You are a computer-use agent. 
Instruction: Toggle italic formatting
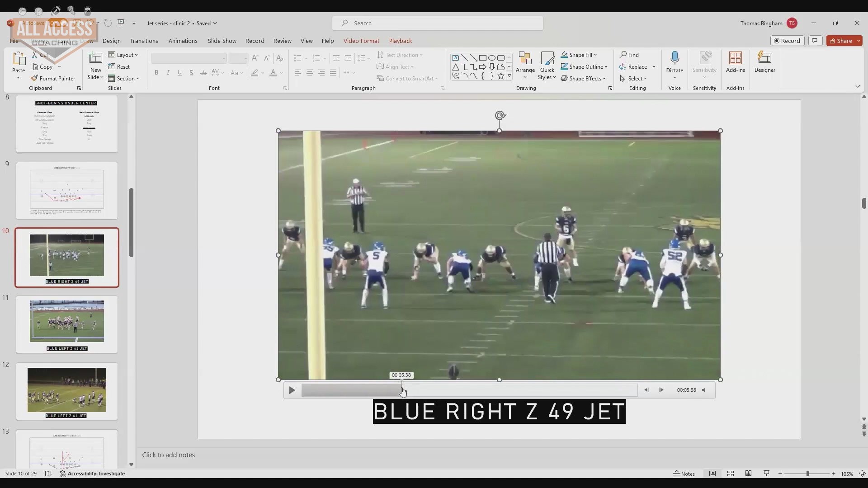click(x=168, y=72)
